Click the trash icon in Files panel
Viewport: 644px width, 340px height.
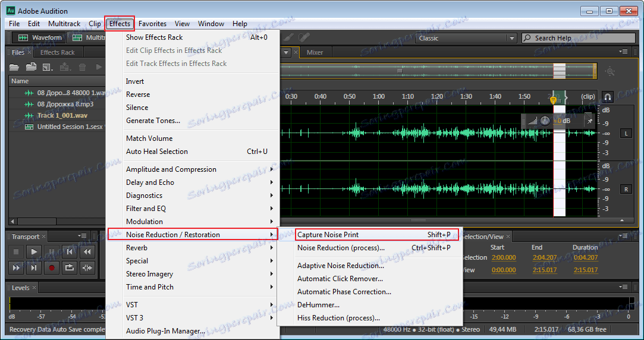point(82,67)
